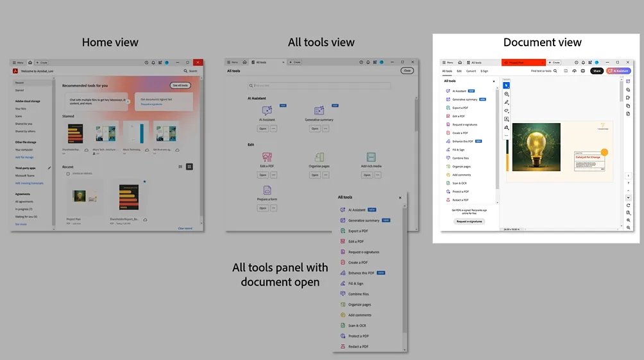
Task: Click the Share button in Document view
Action: [597, 71]
